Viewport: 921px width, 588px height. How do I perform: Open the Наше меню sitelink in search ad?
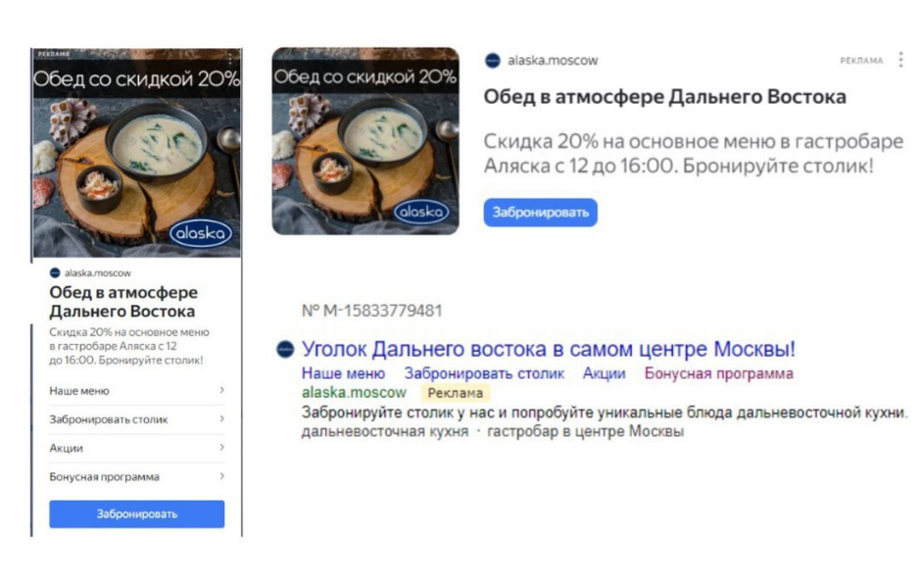(x=344, y=373)
